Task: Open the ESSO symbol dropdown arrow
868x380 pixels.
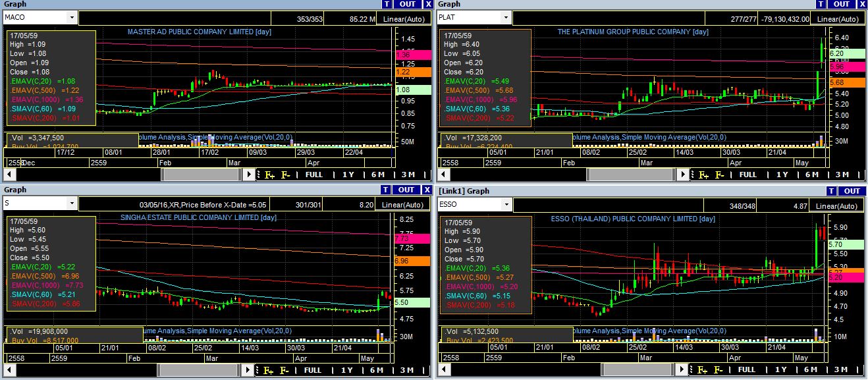Action: pos(506,205)
